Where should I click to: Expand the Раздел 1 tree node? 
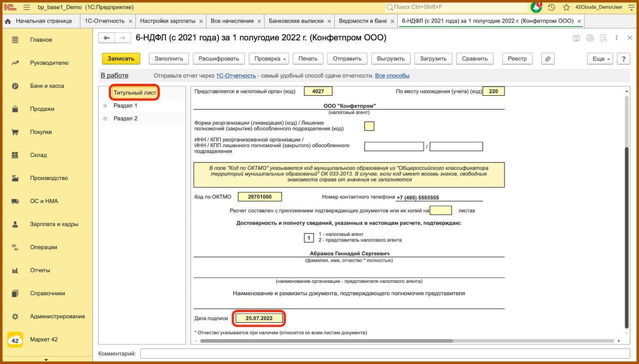105,106
